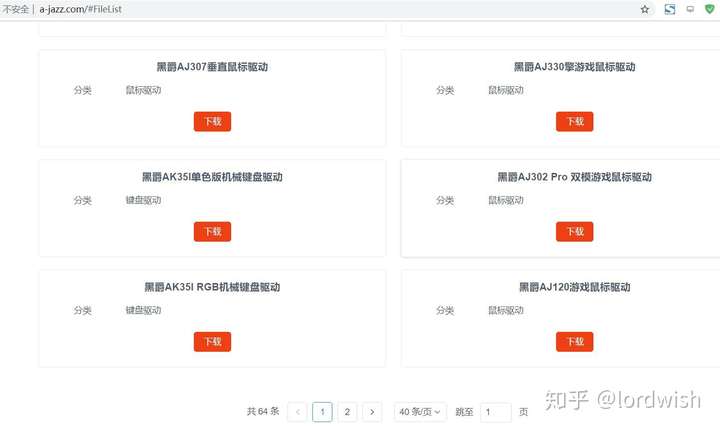Focus the 跳至 page number input field
This screenshot has width=720, height=429.
(x=496, y=412)
